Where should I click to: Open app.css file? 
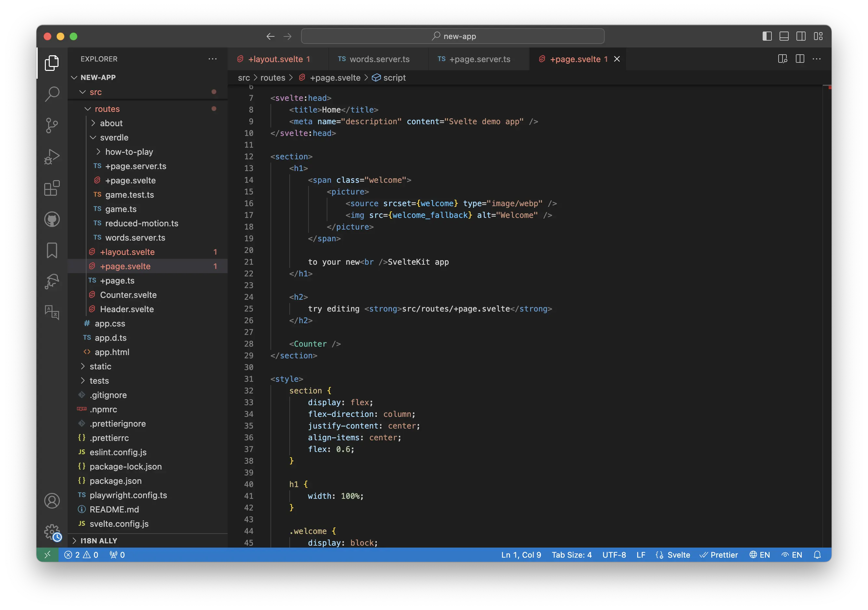tap(148, 324)
